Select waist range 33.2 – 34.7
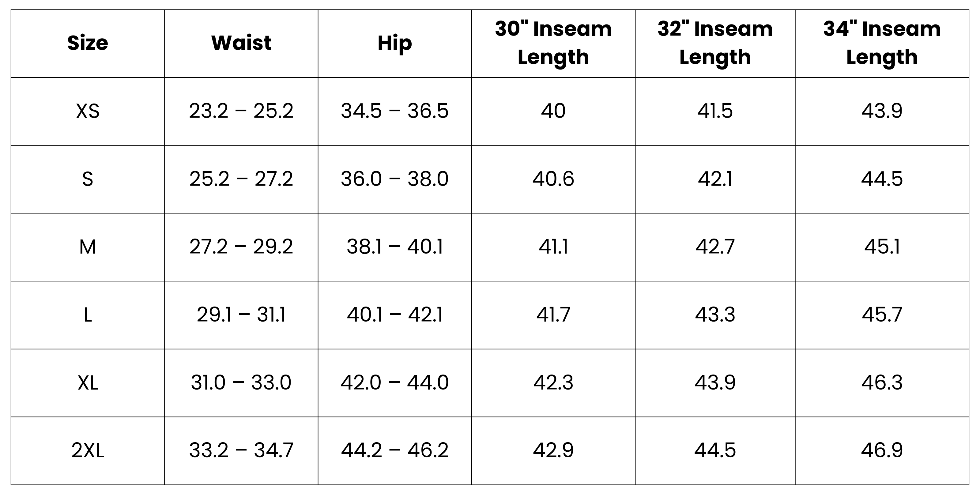Viewport: 980px width, 490px height. click(241, 451)
